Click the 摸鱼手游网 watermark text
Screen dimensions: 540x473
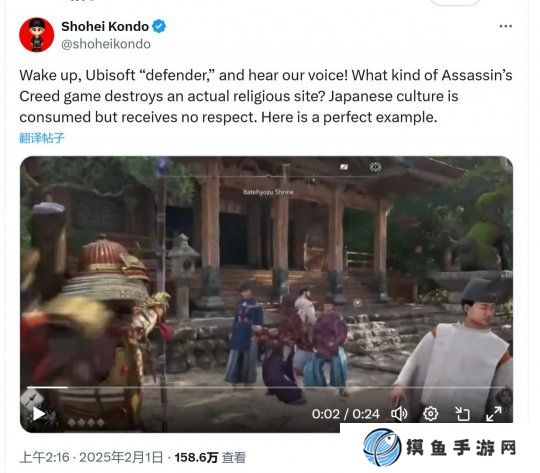pyautogui.click(x=461, y=448)
